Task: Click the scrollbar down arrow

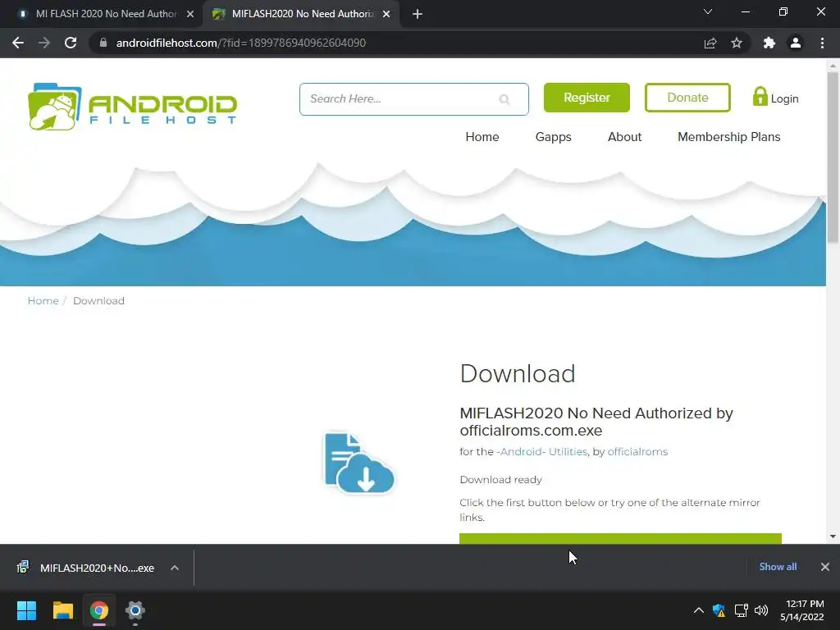Action: [x=833, y=536]
